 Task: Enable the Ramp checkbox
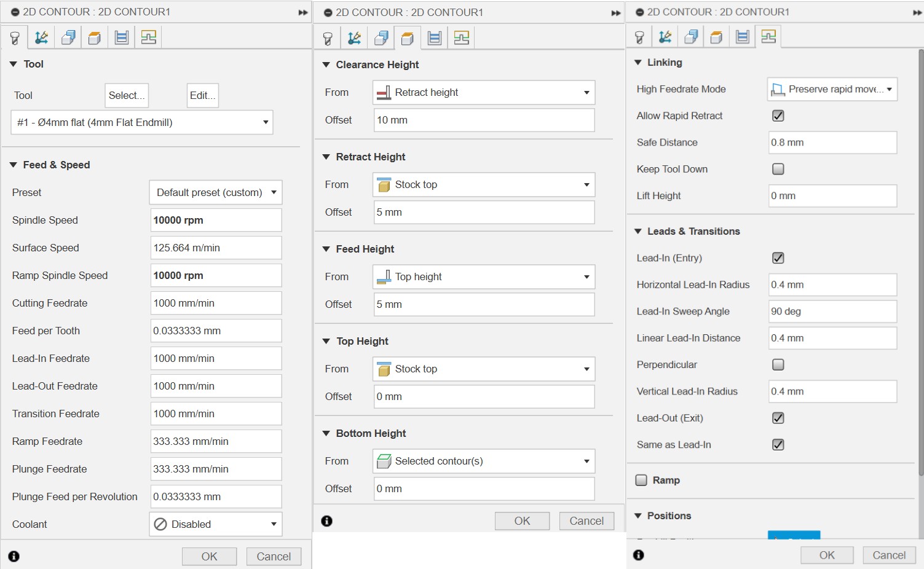tap(641, 480)
